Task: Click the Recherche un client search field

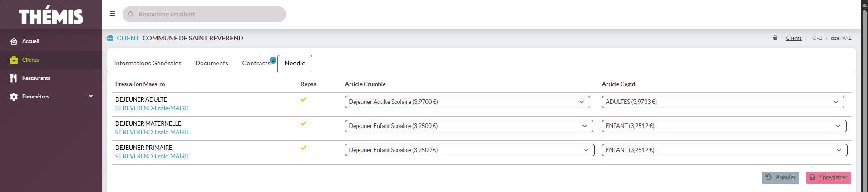Action: coord(209,14)
